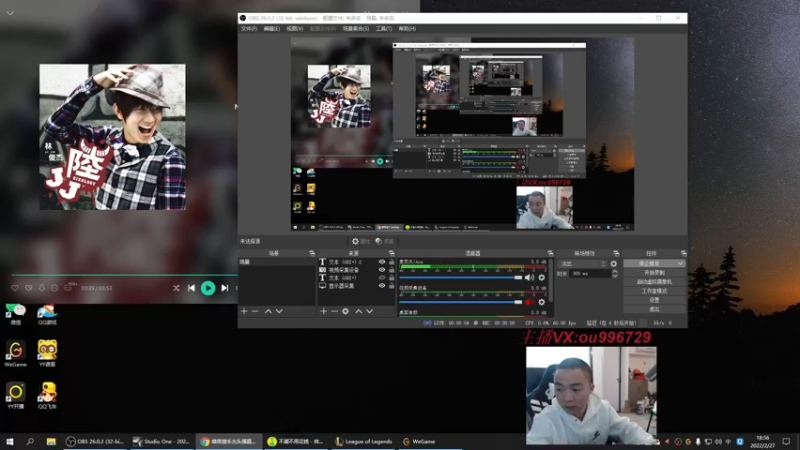Viewport: 800px width, 450px height.
Task: Mute desktop audio with the speaker icon
Action: coord(530,277)
